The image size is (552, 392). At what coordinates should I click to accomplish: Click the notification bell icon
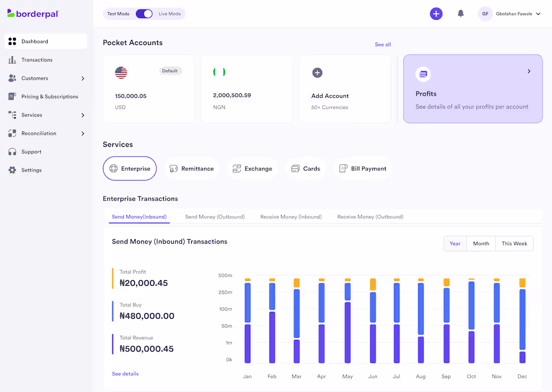point(461,14)
